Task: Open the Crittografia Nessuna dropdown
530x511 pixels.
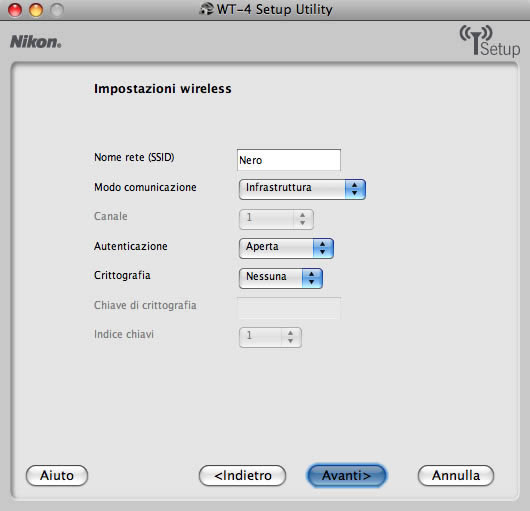Action: 281,278
